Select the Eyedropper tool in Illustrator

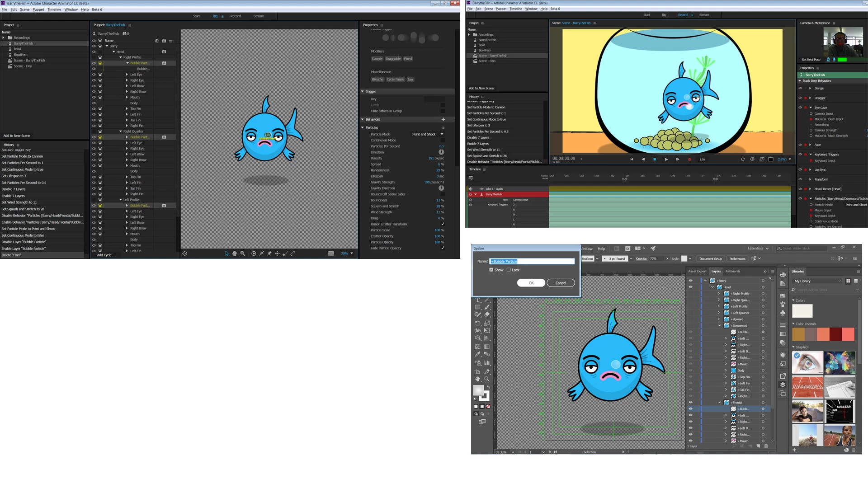(x=477, y=354)
